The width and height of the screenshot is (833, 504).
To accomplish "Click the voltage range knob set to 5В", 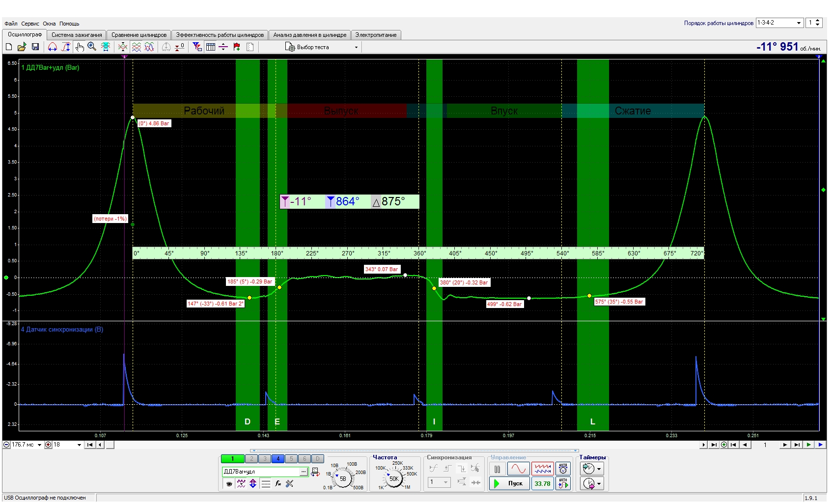I will click(342, 478).
